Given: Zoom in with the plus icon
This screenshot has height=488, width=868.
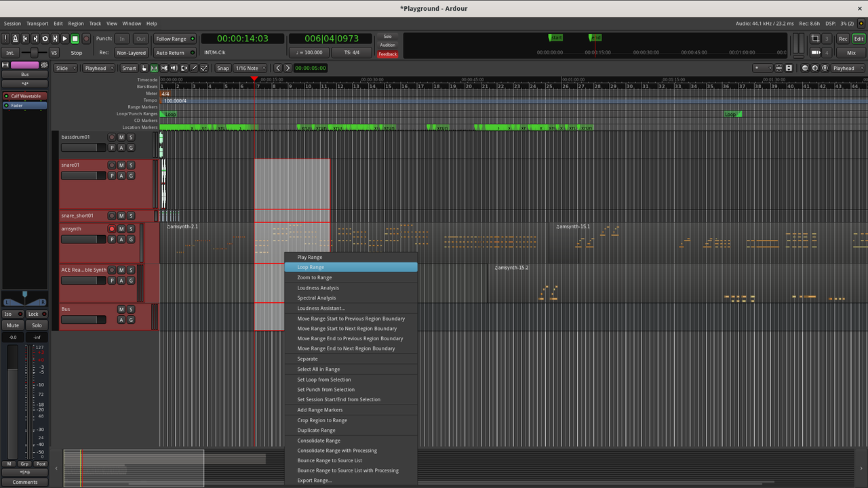Looking at the screenshot, I should point(815,68).
